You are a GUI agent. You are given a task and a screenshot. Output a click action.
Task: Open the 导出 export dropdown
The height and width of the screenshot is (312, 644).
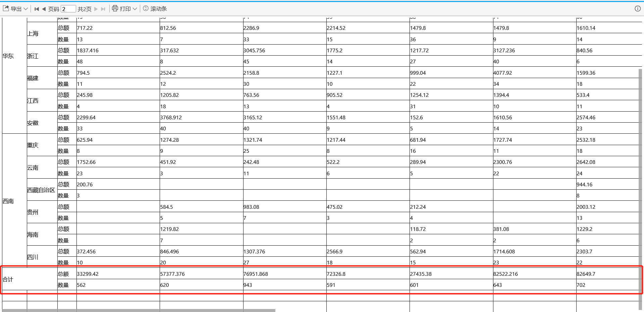coord(15,9)
